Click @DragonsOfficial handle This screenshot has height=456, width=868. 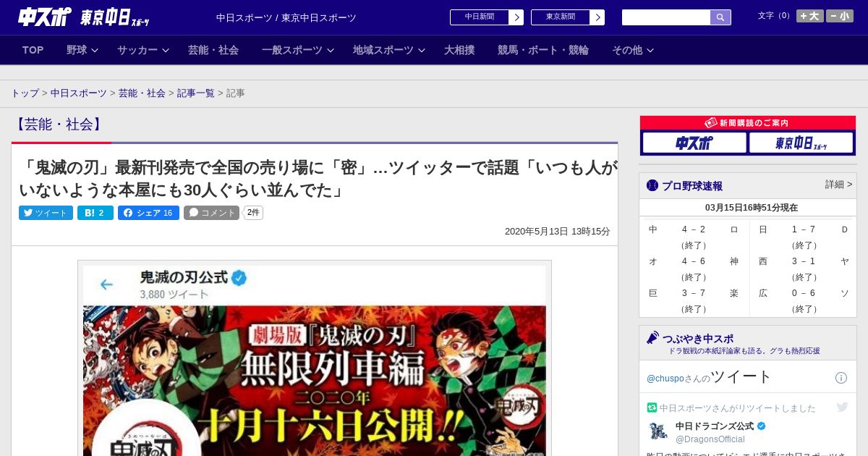[710, 439]
